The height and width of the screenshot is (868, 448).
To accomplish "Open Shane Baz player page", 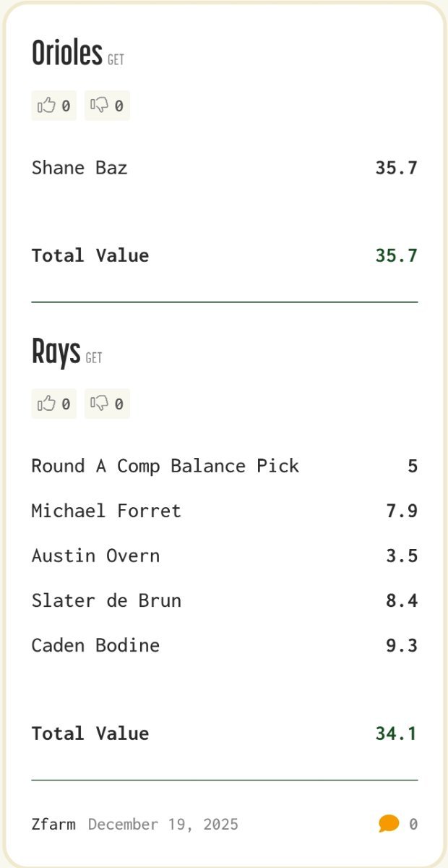I will pyautogui.click(x=79, y=168).
